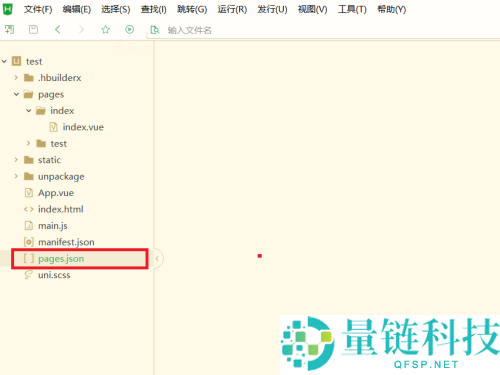Collapse the sidebar with the arrow handle
Screen dimensions: 500x375
(157, 258)
